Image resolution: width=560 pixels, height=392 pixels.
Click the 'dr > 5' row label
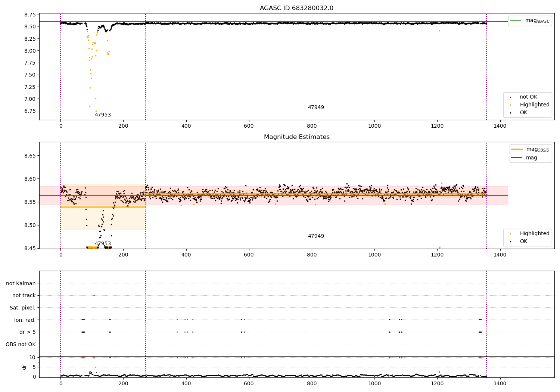(x=28, y=332)
